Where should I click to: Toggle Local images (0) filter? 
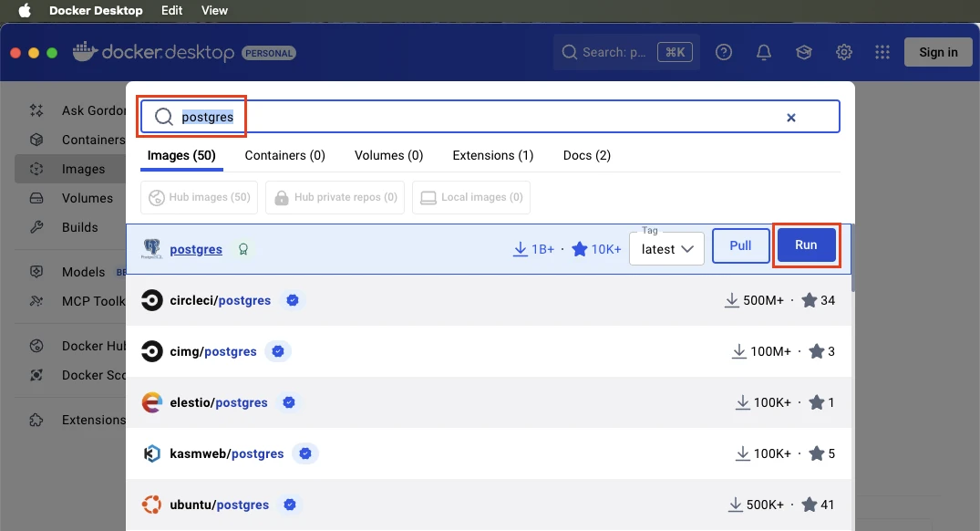pos(471,198)
